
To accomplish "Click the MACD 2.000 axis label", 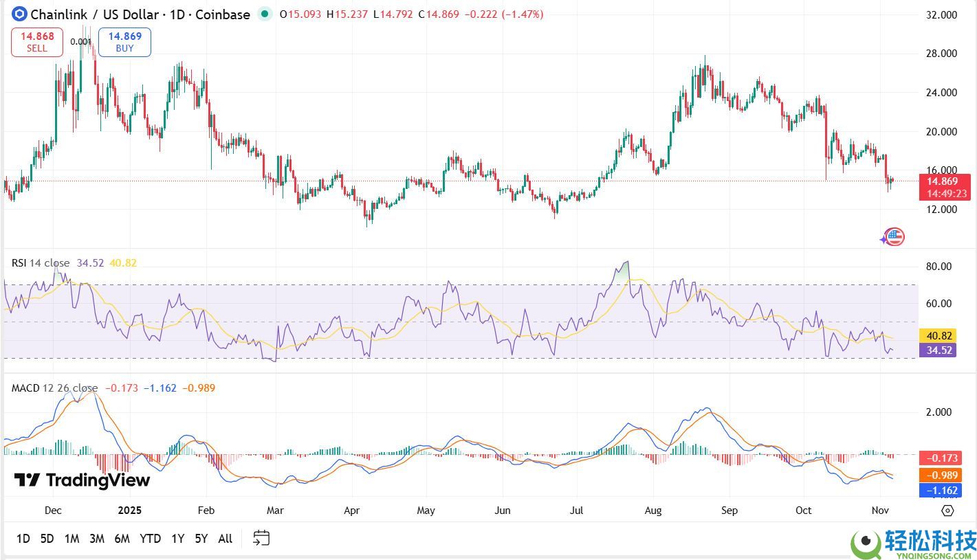I will click(x=939, y=412).
